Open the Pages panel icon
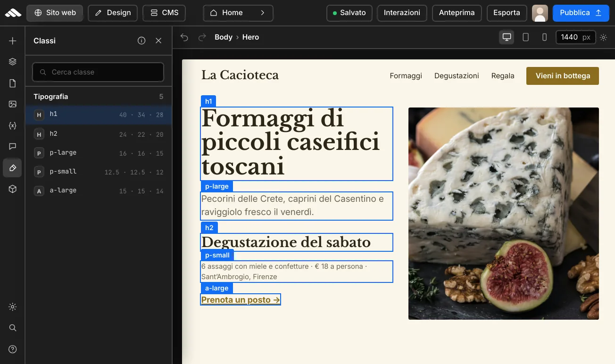 (13, 83)
